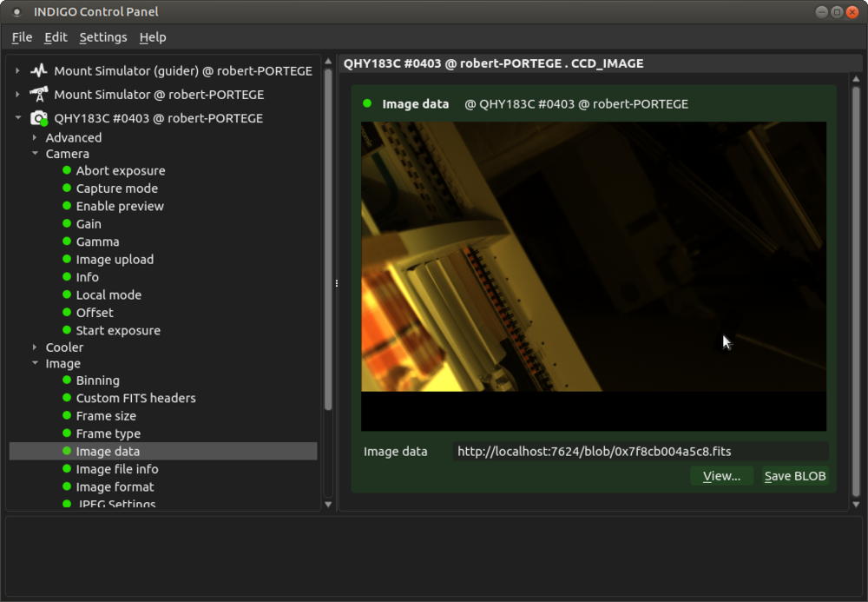The height and width of the screenshot is (602, 868).
Task: Click the property panel scroll down arrow
Action: [856, 504]
